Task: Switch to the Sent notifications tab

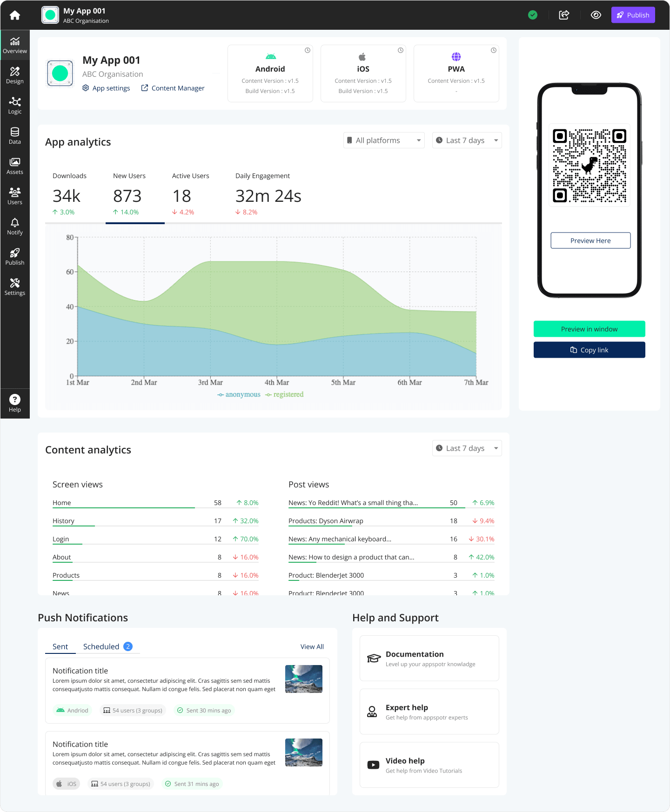Action: click(60, 646)
